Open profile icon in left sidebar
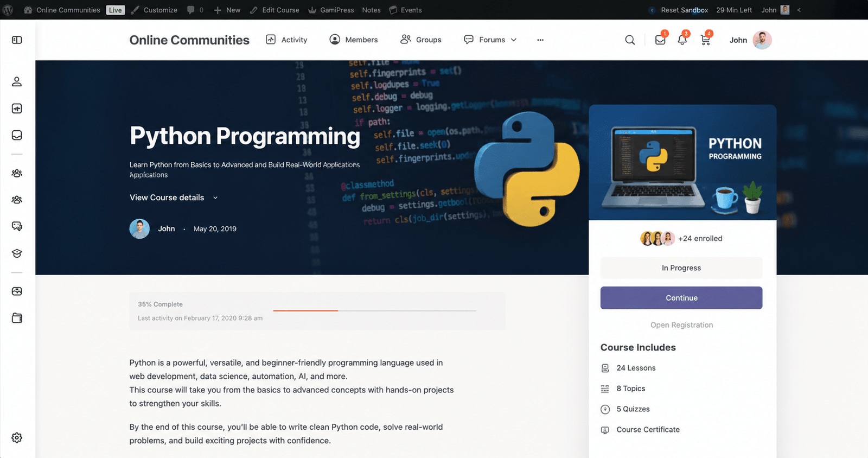868x458 pixels. pyautogui.click(x=17, y=81)
